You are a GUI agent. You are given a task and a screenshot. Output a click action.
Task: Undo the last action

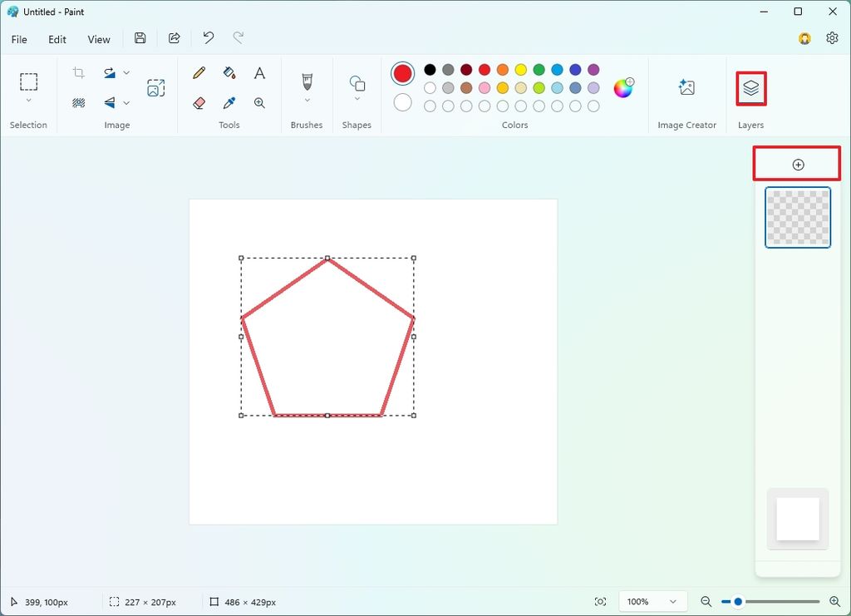[x=207, y=37]
